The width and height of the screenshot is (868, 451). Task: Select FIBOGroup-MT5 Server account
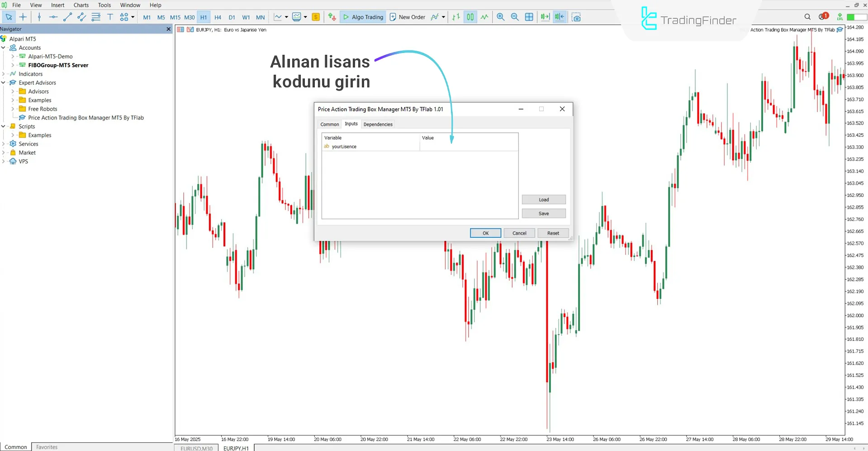[58, 65]
